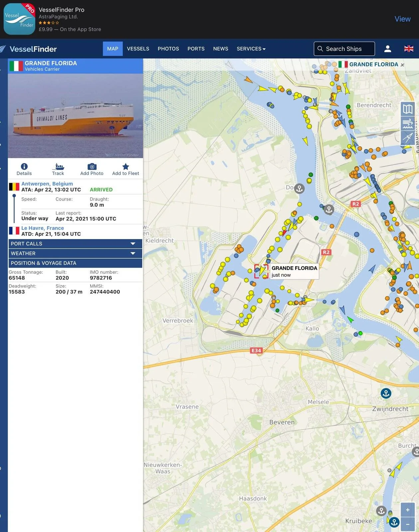Open the NEWS tab
The height and width of the screenshot is (532, 419).
click(221, 49)
